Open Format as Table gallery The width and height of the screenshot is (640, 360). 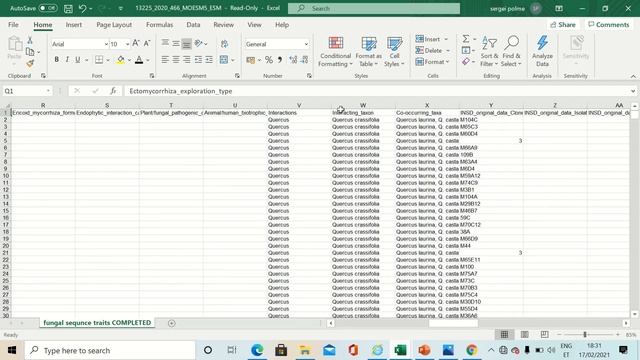point(368,52)
